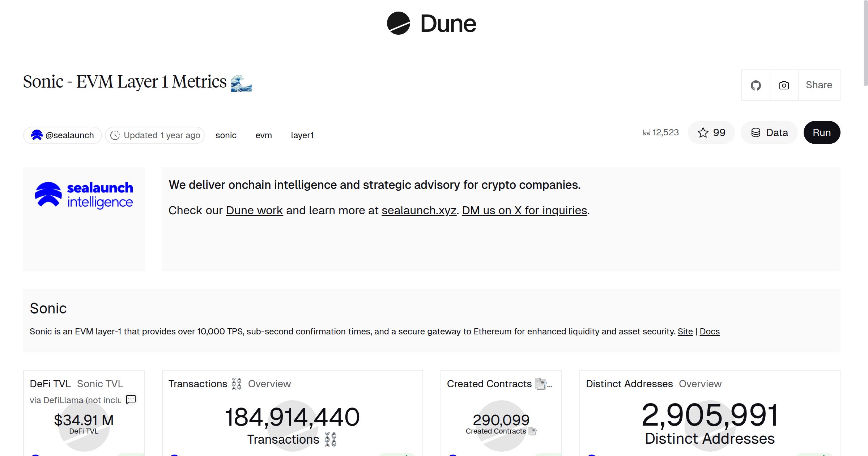The image size is (868, 456).
Task: Share the dashboard
Action: 818,85
